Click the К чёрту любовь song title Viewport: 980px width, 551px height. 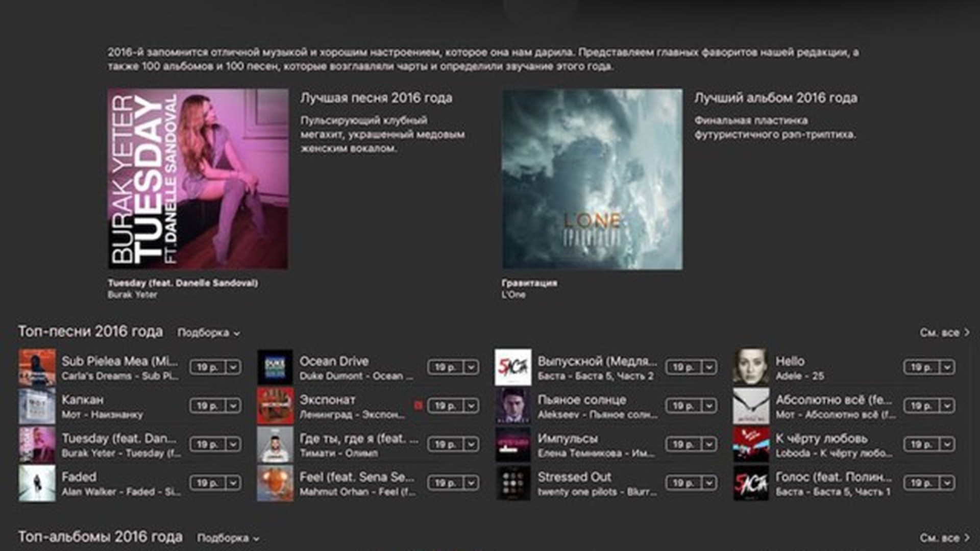click(x=821, y=438)
